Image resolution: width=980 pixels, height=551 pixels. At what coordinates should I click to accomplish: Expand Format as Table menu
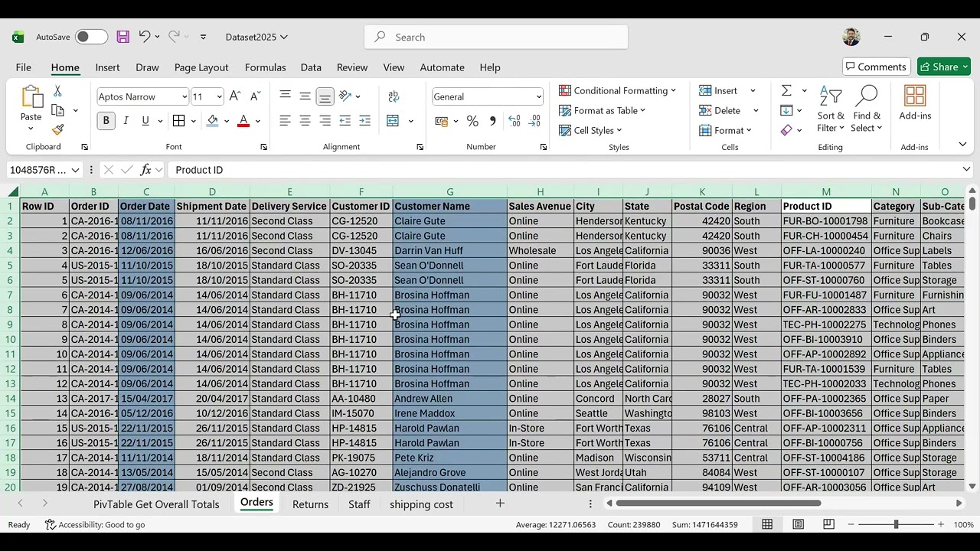pos(602,110)
